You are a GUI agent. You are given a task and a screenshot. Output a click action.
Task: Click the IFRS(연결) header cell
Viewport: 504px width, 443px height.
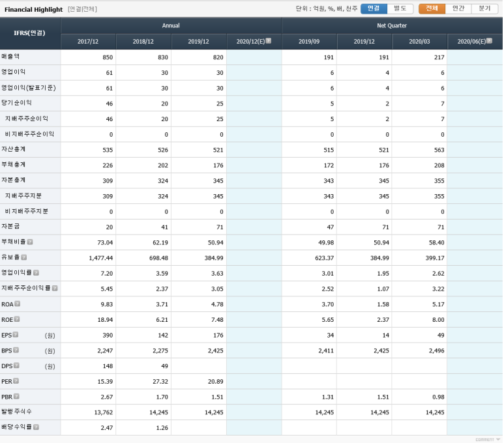point(30,33)
